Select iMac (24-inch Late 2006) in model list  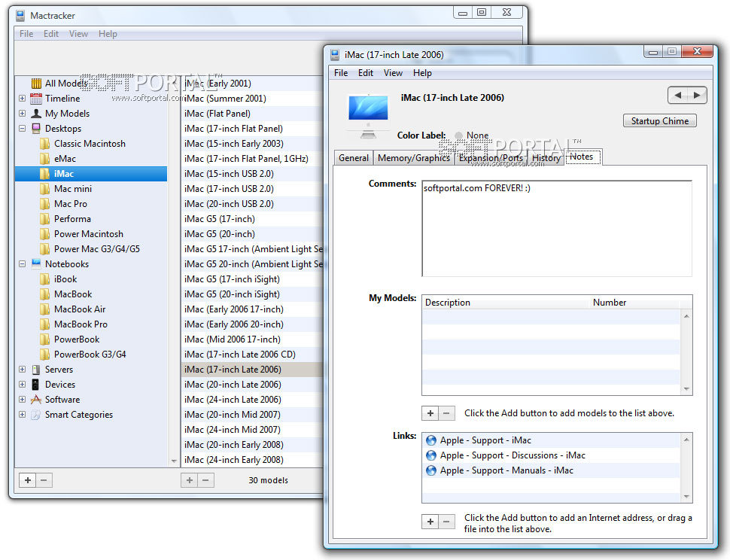[x=251, y=400]
